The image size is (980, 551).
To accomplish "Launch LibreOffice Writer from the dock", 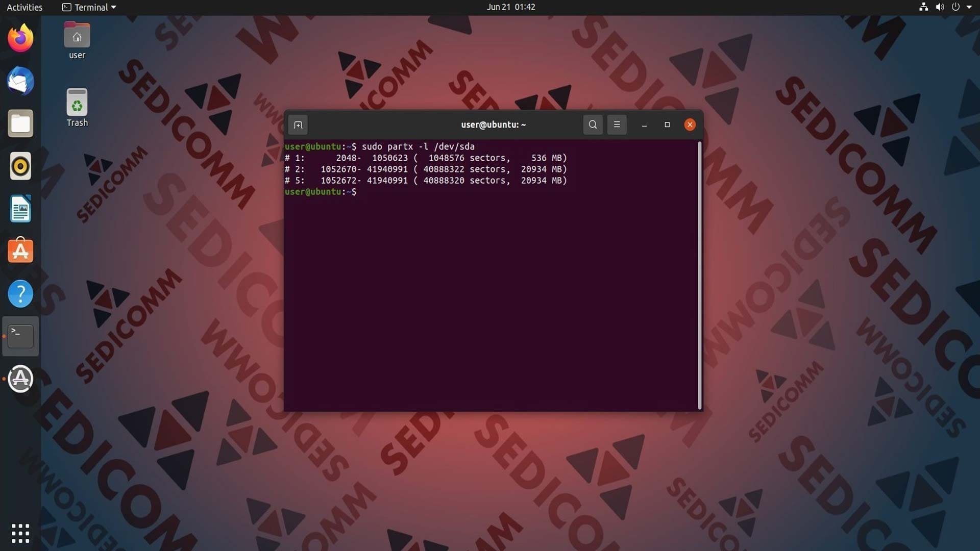I will 20,209.
